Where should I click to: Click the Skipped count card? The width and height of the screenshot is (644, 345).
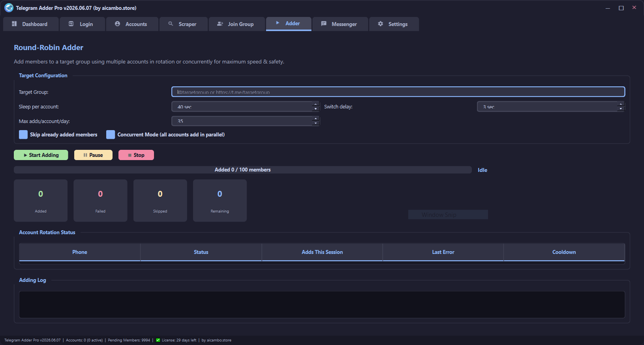160,200
